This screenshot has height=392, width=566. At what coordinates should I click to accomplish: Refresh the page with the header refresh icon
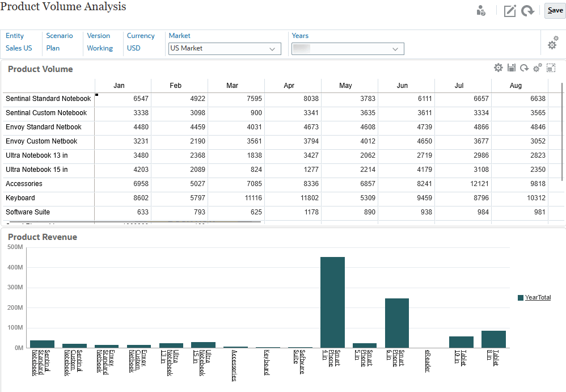click(x=527, y=11)
